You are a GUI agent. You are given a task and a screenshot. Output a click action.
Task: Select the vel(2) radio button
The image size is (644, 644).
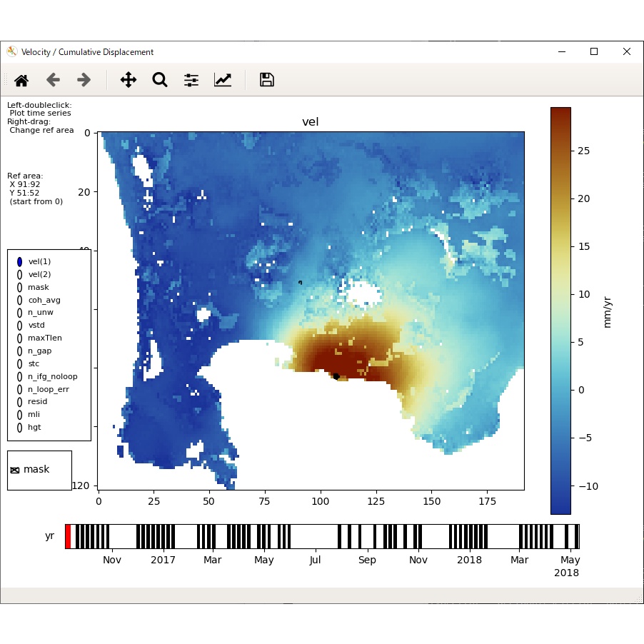(x=18, y=274)
